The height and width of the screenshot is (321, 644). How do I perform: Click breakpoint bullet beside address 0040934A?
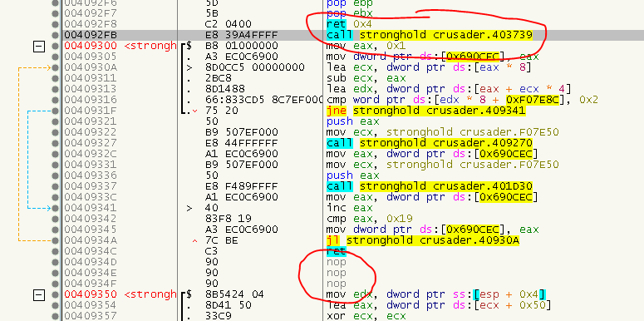(x=55, y=240)
